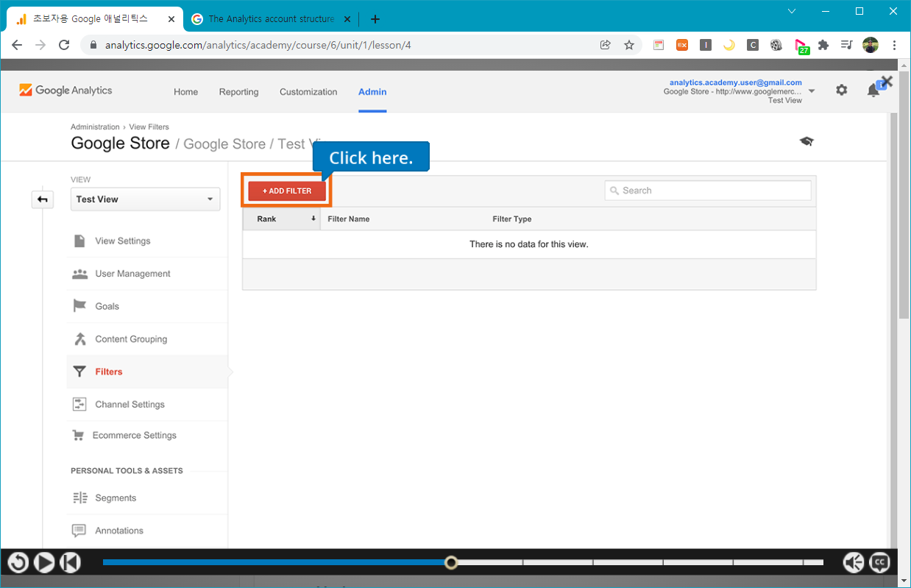
Task: Click the Segments icon
Action: point(79,498)
